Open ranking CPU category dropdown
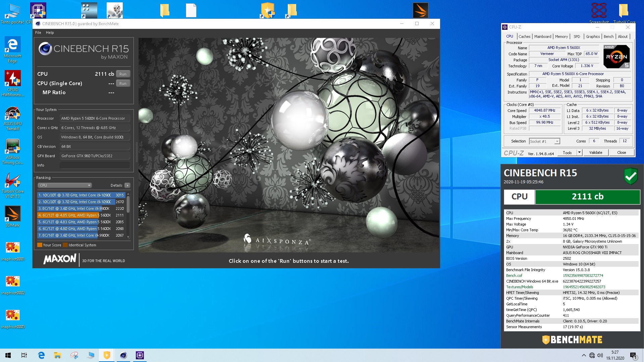 (64, 185)
